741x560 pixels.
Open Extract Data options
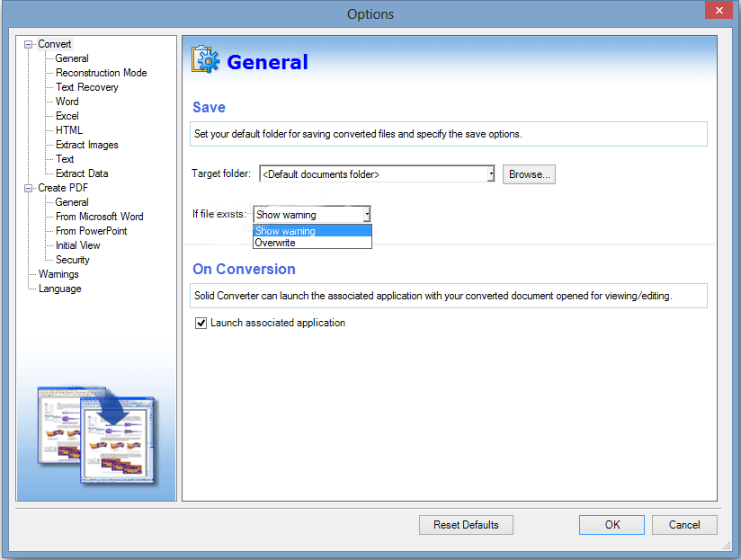82,173
